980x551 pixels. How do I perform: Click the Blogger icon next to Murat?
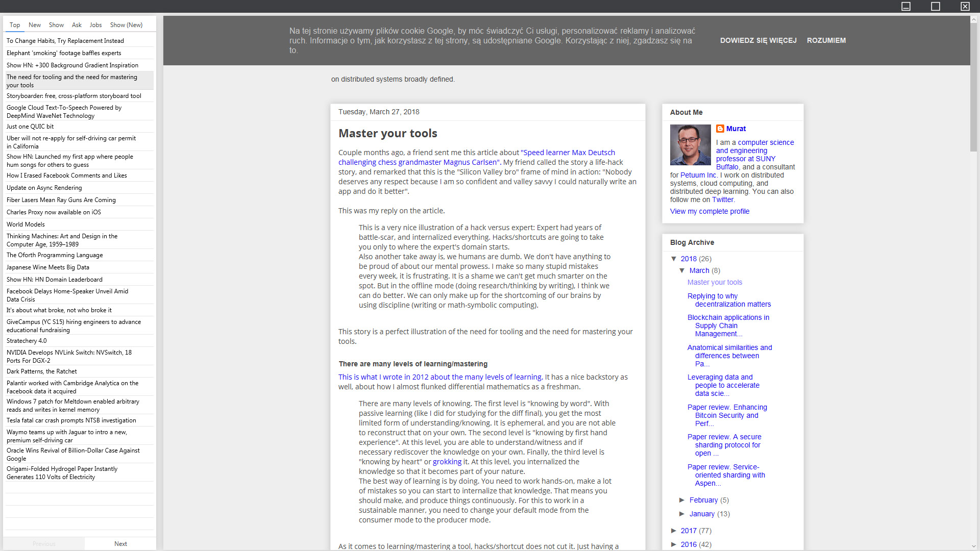[720, 129]
